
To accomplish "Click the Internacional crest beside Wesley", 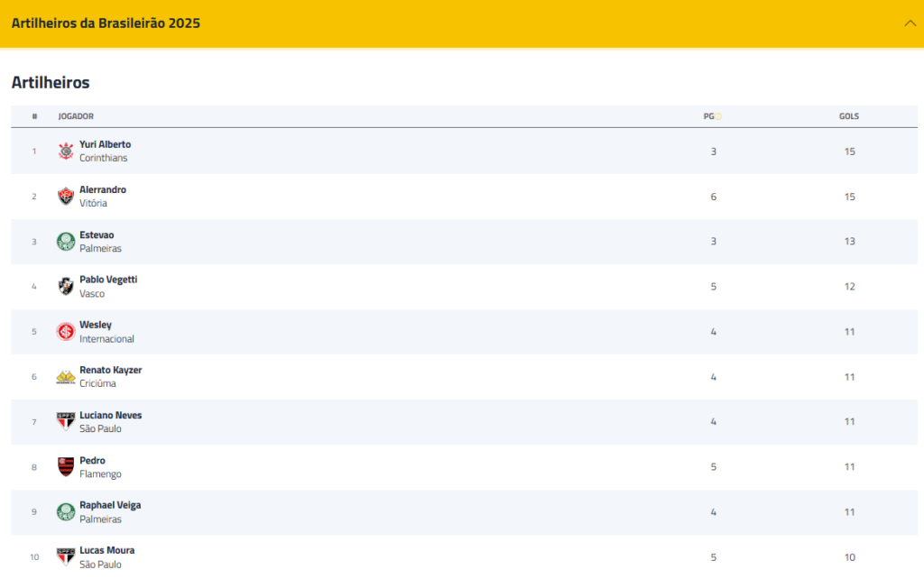I will point(65,332).
